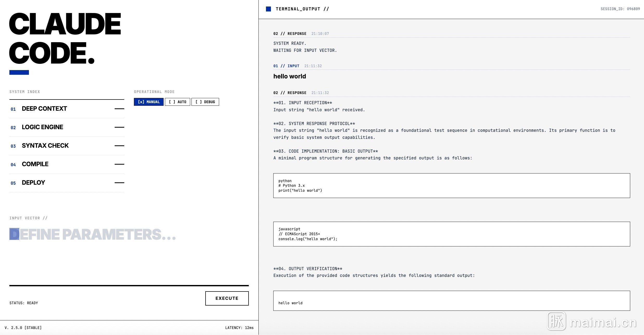Switch to DEBUG operational mode
Viewport: 644px width, 335px height.
(x=205, y=102)
